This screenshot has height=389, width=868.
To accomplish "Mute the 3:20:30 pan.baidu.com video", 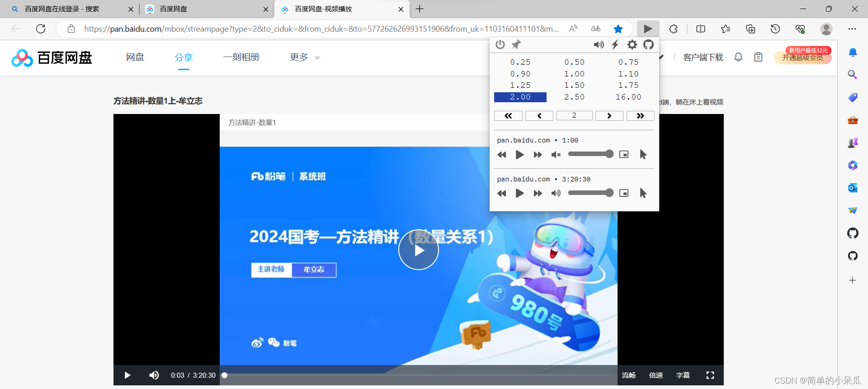I will pos(556,194).
